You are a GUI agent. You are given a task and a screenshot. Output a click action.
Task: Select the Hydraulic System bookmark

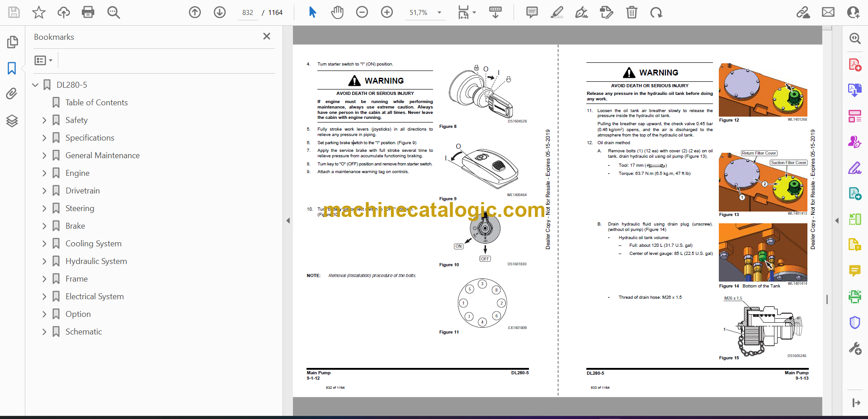(x=96, y=261)
